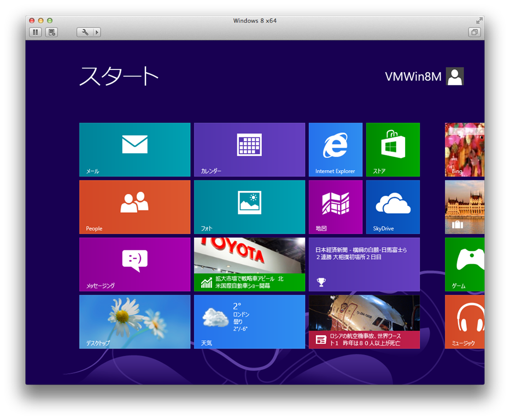Open the フォト (Photos) tile
This screenshot has width=510, height=420.
coord(249,207)
